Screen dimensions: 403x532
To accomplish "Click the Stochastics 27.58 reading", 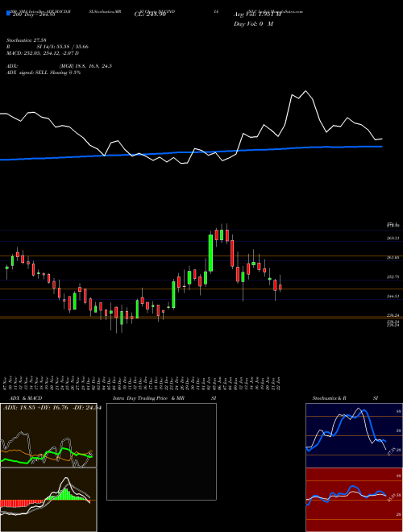I will click(x=26, y=40).
